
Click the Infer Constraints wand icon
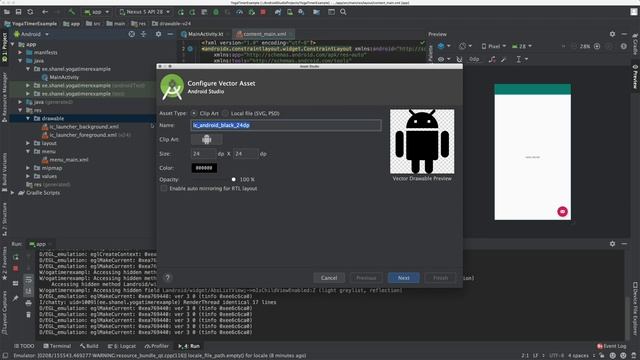pos(504,59)
